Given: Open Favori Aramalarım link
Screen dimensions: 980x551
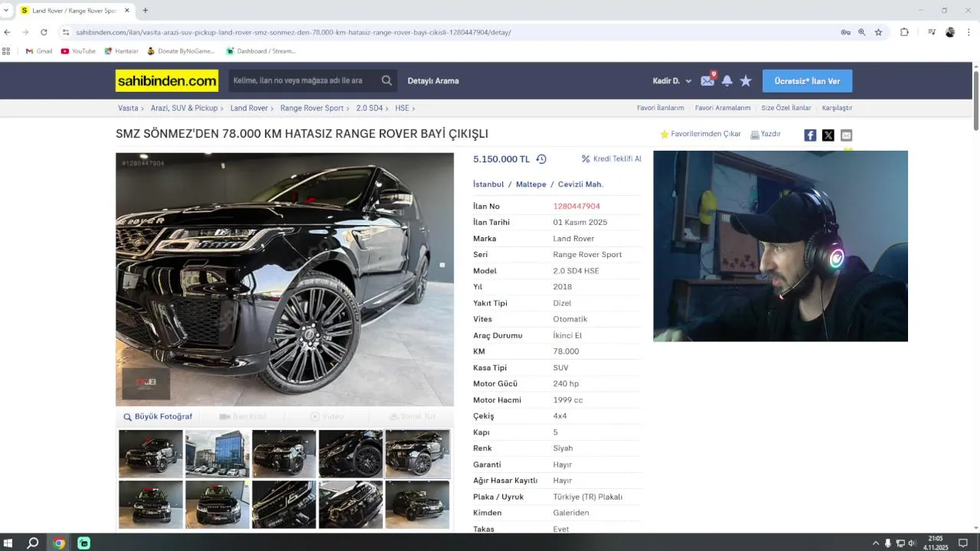Looking at the screenshot, I should tap(723, 108).
